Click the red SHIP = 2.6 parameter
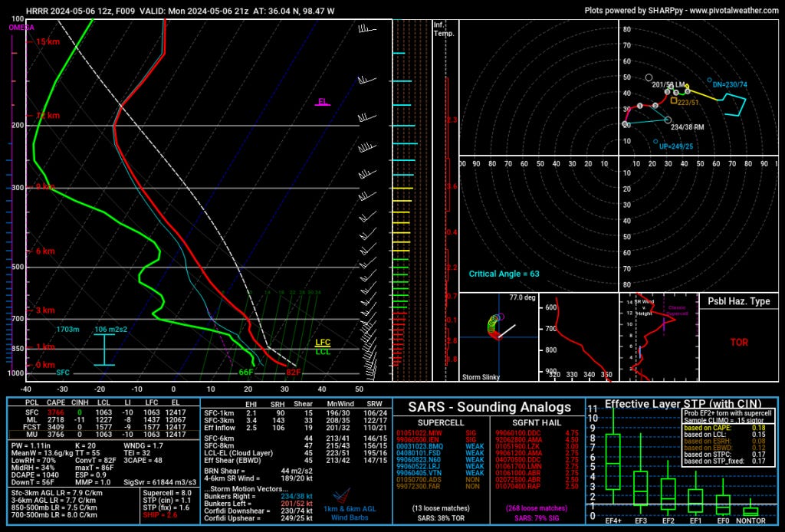Viewport: 785px width, 532px height. [159, 515]
